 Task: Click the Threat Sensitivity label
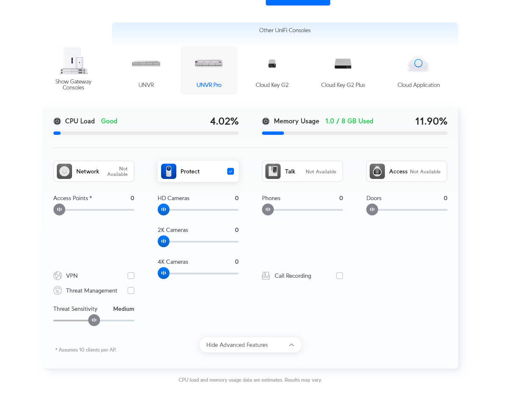pyautogui.click(x=75, y=309)
